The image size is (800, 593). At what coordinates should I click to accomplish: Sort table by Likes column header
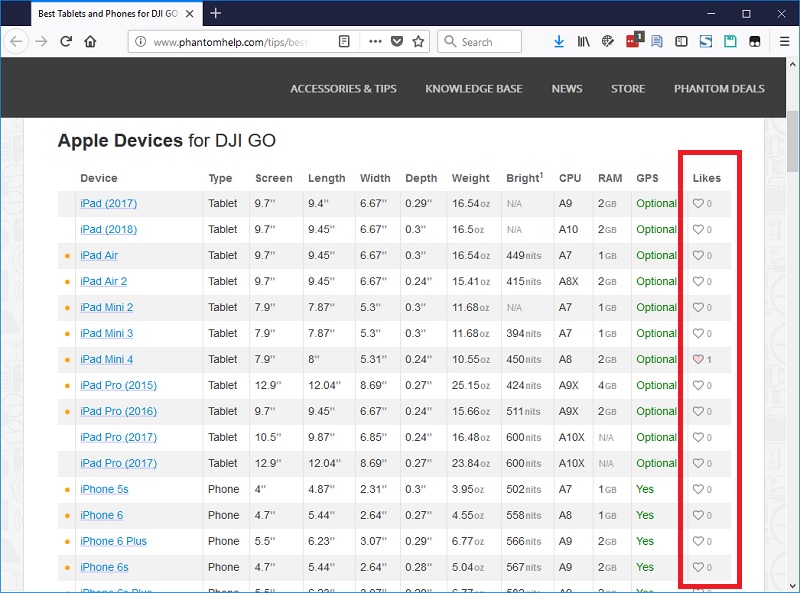(x=707, y=178)
